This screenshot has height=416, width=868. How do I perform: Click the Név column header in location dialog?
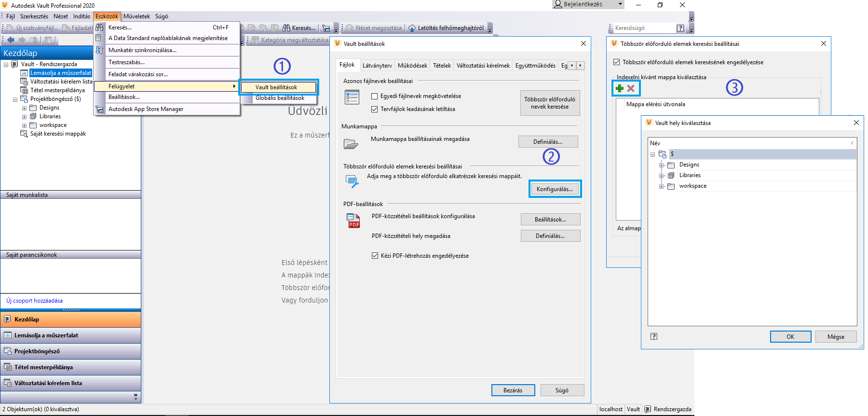(x=752, y=143)
